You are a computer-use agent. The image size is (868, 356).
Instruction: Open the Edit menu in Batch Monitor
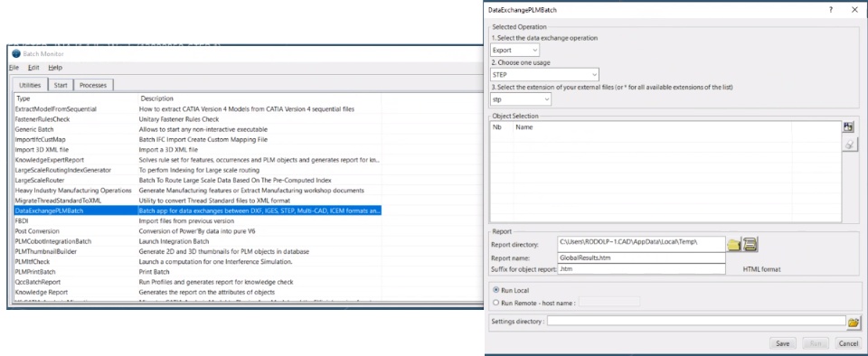pyautogui.click(x=33, y=68)
